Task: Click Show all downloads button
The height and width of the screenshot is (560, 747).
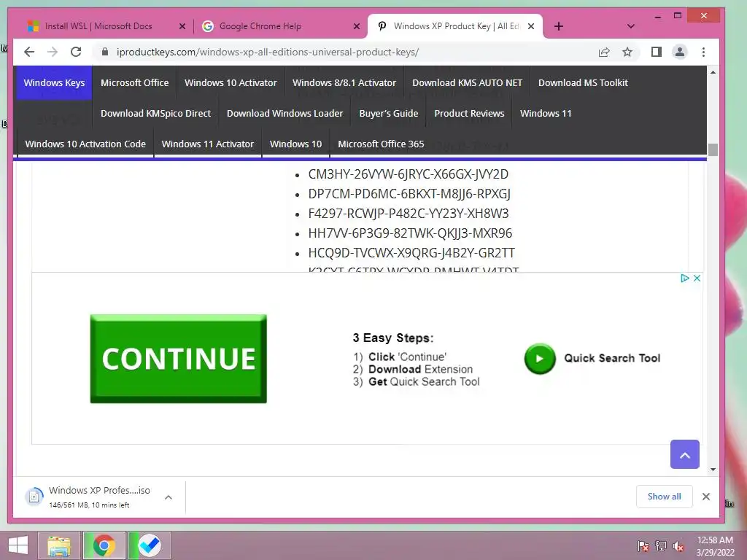Action: click(x=664, y=497)
